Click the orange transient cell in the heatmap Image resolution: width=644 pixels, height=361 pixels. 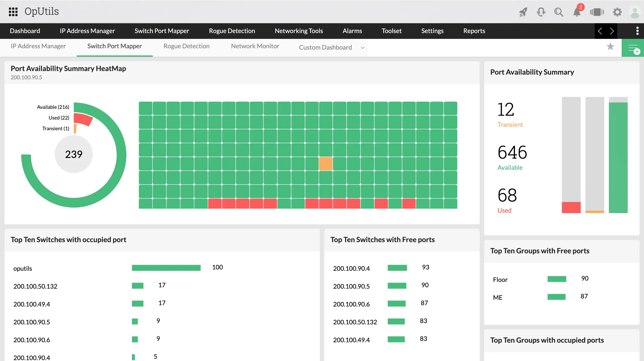point(326,163)
